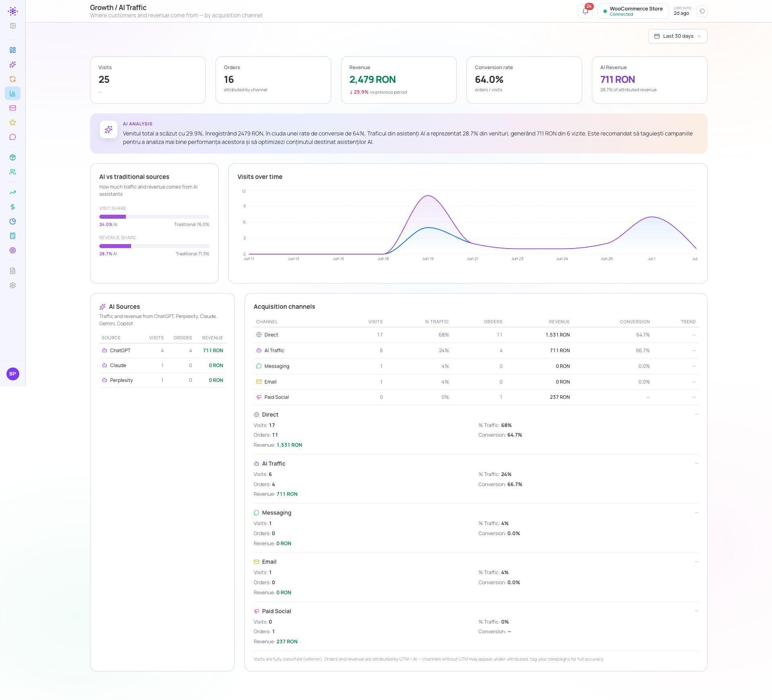Click the Revenue 2,479 RON card

point(399,80)
